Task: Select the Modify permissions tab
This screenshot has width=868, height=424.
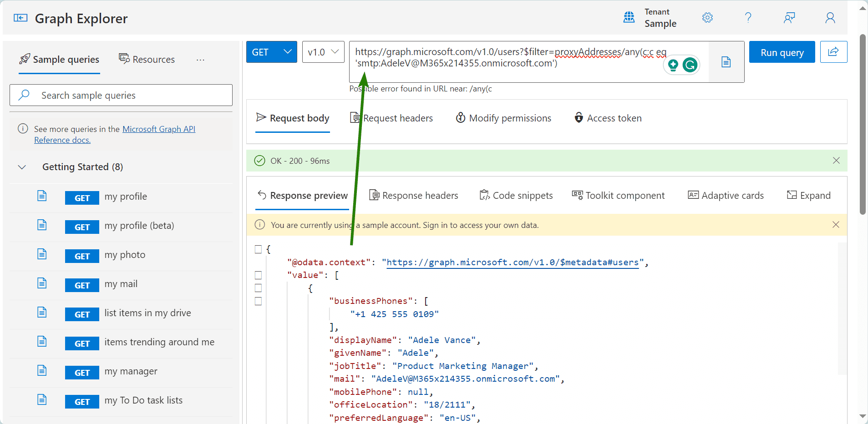Action: [x=503, y=118]
